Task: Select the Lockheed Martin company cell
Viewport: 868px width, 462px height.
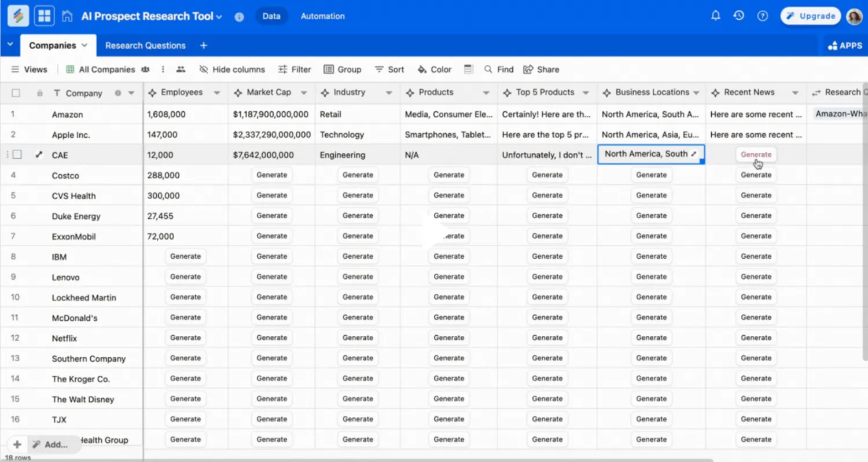Action: coord(85,298)
